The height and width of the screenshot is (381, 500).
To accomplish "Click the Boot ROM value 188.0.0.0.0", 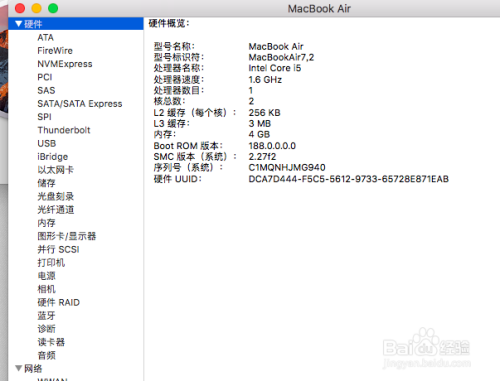I will tap(272, 146).
